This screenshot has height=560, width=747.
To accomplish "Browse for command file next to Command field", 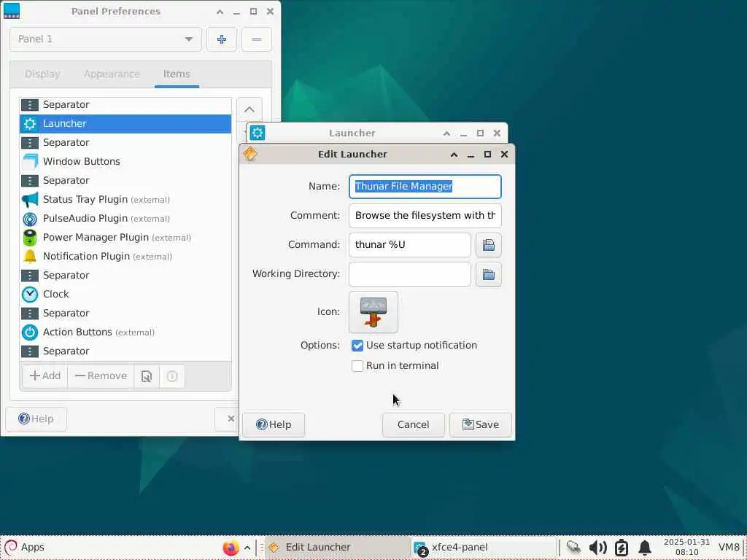I will [488, 245].
